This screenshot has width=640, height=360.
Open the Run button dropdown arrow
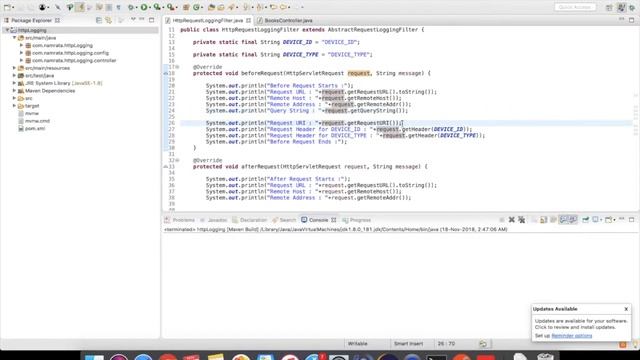pos(150,8)
